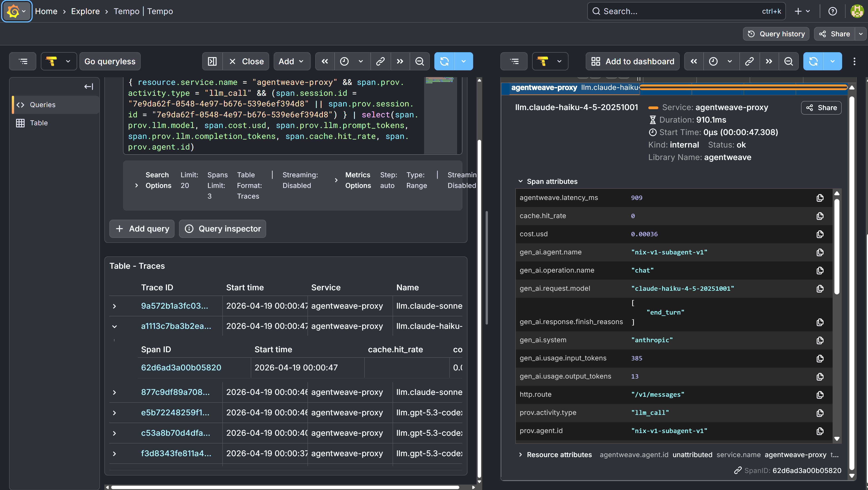Click Add to dashboard button
Viewport: 868px width, 490px height.
pos(632,61)
